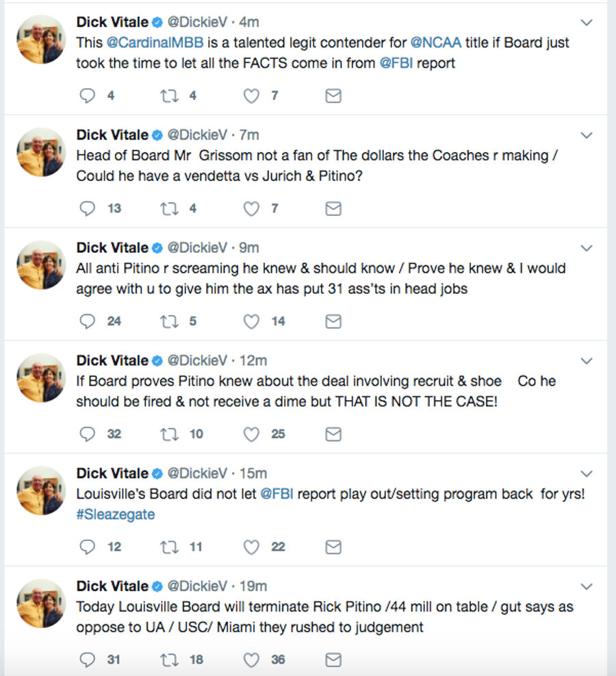Open the message icon on the 19m tweet
The image size is (616, 676).
pos(333,660)
